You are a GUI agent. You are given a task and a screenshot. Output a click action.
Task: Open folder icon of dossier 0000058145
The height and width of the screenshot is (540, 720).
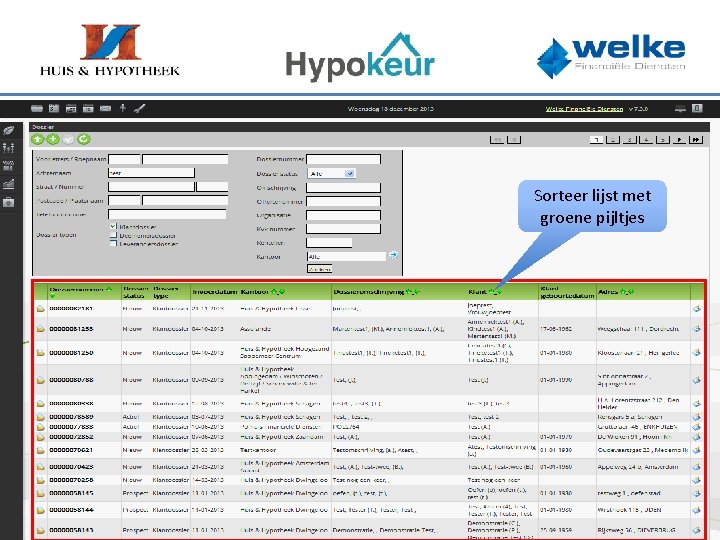[x=40, y=494]
